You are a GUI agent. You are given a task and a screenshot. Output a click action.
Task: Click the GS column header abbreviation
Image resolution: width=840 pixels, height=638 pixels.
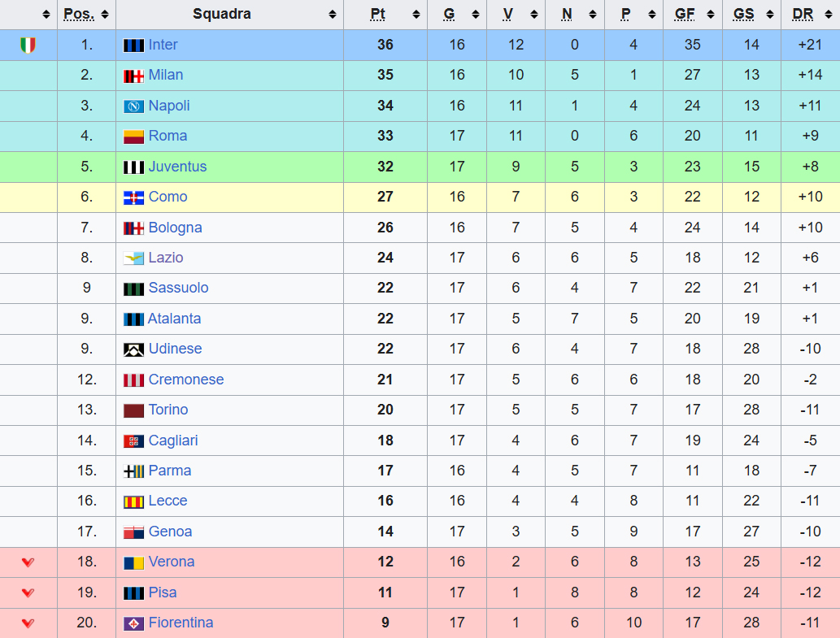tap(743, 15)
